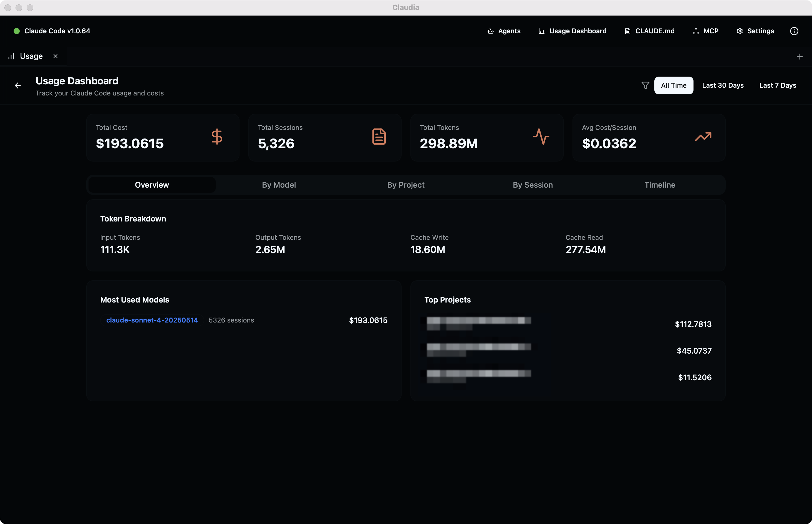
Task: Click the 5326 sessions label
Action: coord(231,320)
